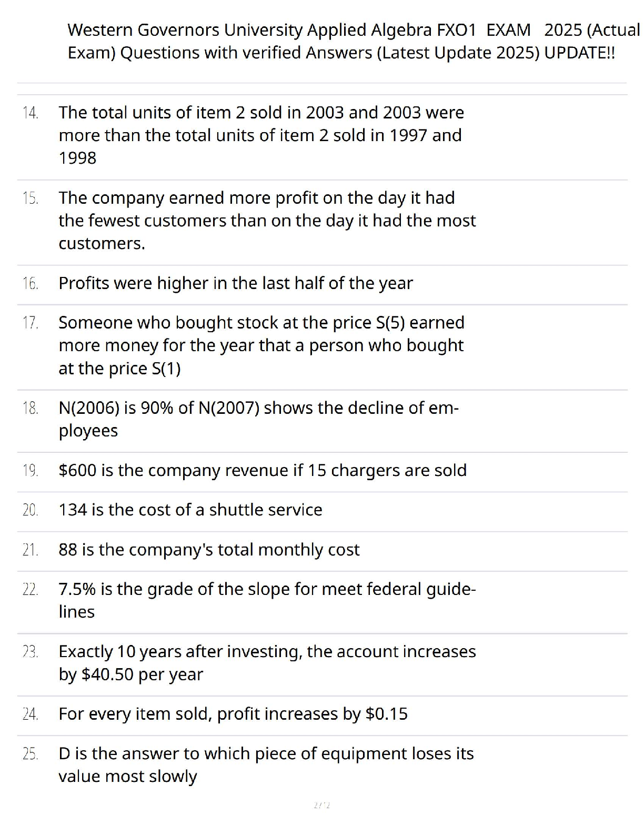Screen dimensions: 644x834
Task: Click 'For every item sold, profit increases' line
Action: pyautogui.click(x=233, y=714)
